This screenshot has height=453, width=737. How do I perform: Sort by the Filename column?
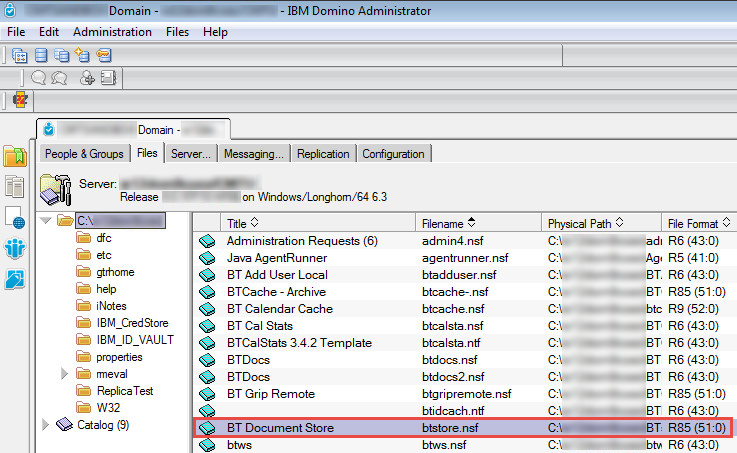pyautogui.click(x=478, y=223)
